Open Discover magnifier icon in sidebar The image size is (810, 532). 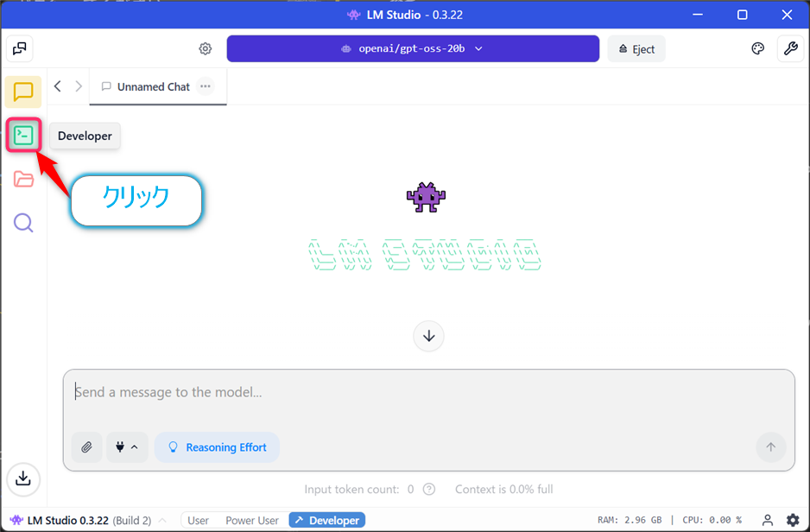[x=23, y=223]
